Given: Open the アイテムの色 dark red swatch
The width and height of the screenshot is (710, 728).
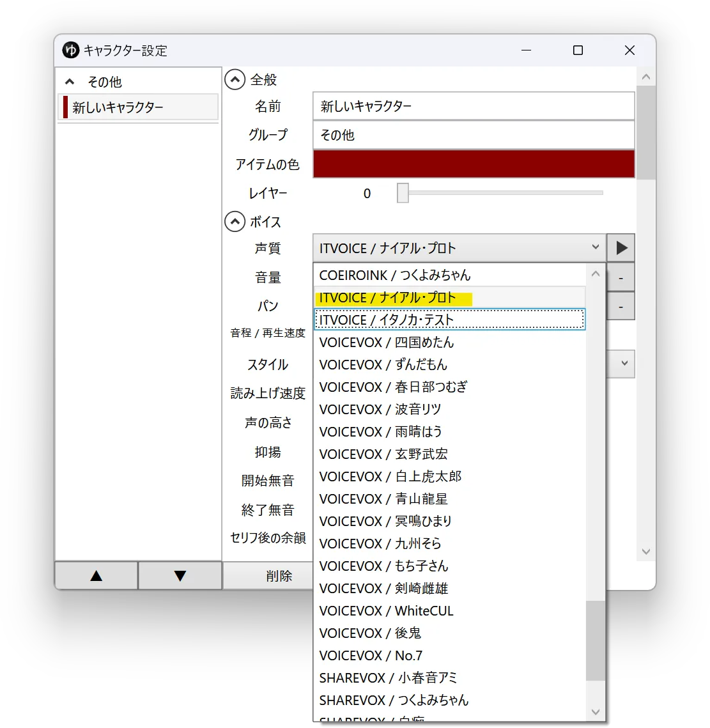Looking at the screenshot, I should [474, 164].
